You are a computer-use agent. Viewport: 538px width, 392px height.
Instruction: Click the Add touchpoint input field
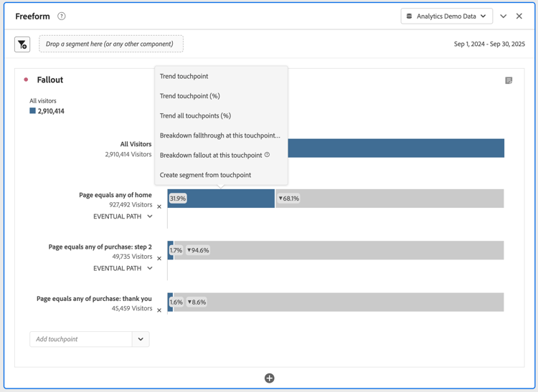click(80, 339)
